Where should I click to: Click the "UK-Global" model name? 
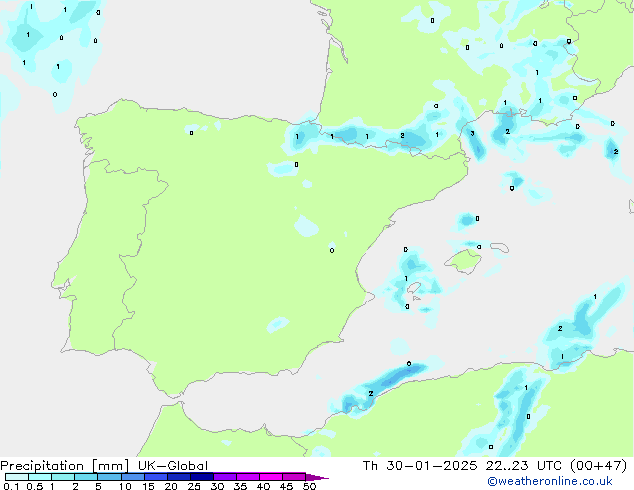tap(173, 466)
